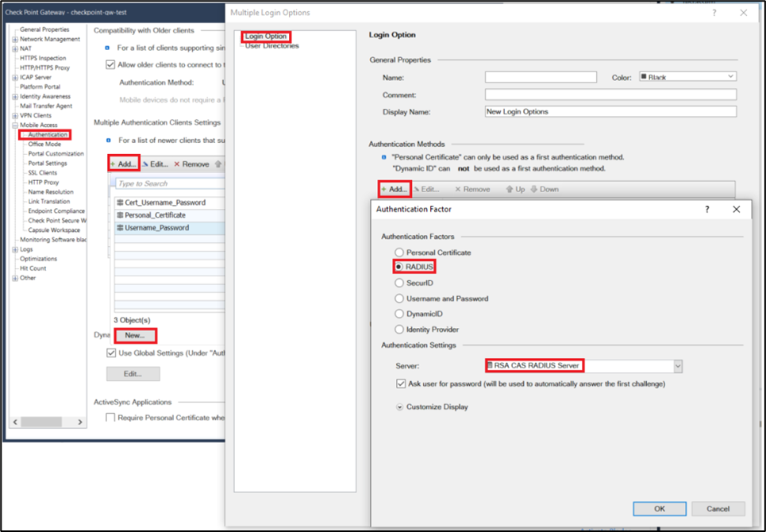Open User Directories page in left pane

[x=271, y=46]
